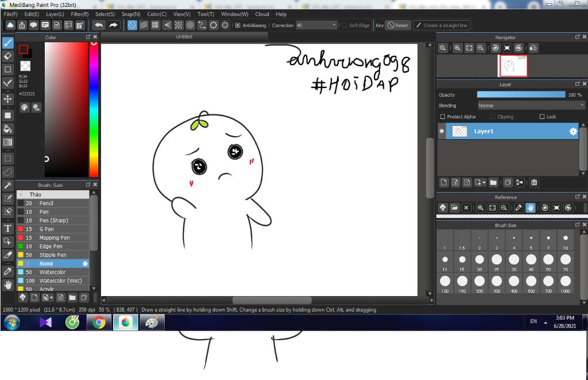The image size is (588, 380).
Task: Select the Eyedropper tool
Action: coord(8,271)
